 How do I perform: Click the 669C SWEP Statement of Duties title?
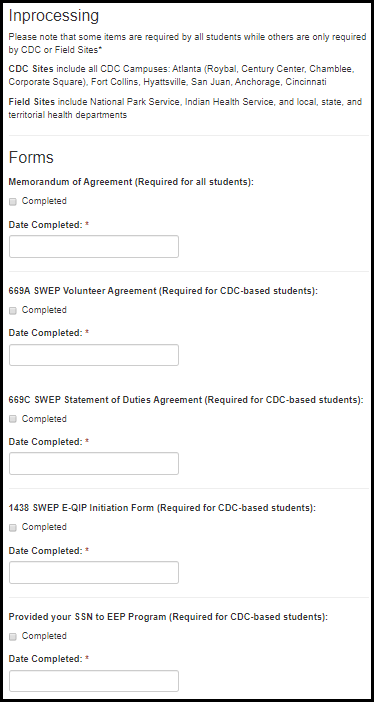coord(186,400)
